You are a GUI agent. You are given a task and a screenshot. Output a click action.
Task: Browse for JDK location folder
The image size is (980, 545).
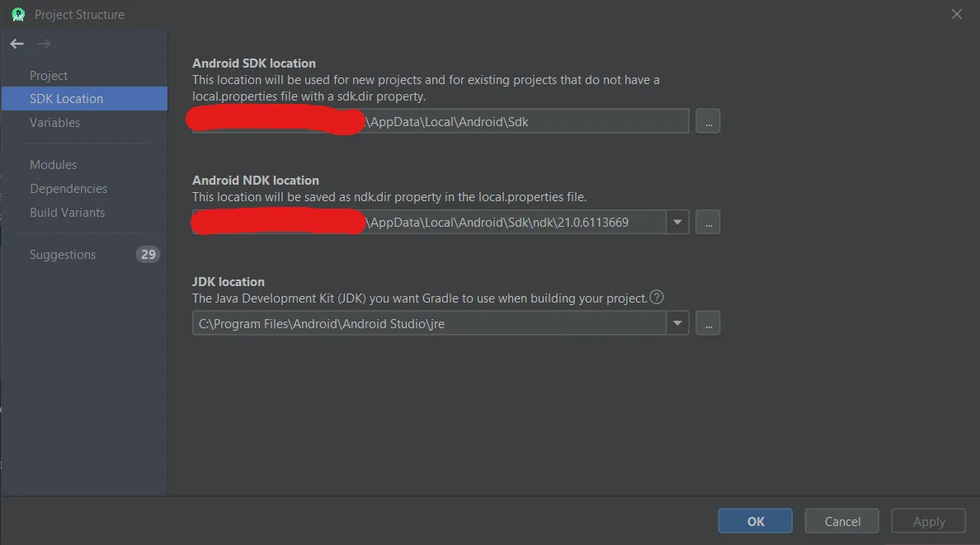click(x=708, y=324)
